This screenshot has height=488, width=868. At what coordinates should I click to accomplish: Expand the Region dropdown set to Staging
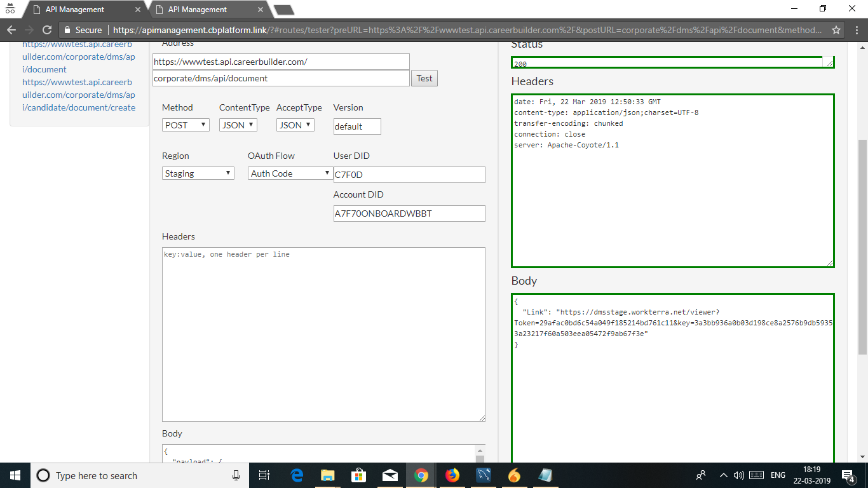198,173
